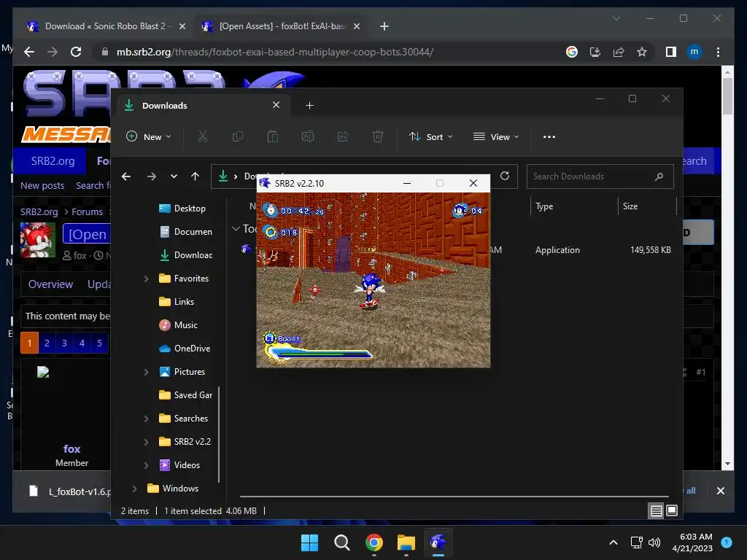Open the View dropdown menu
Screen dimensions: 747x560
(x=495, y=136)
